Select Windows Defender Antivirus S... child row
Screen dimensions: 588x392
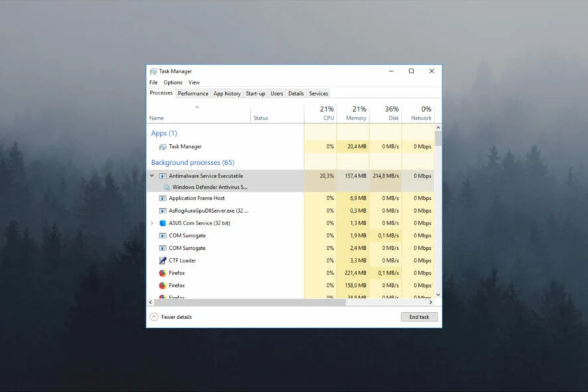tap(209, 187)
